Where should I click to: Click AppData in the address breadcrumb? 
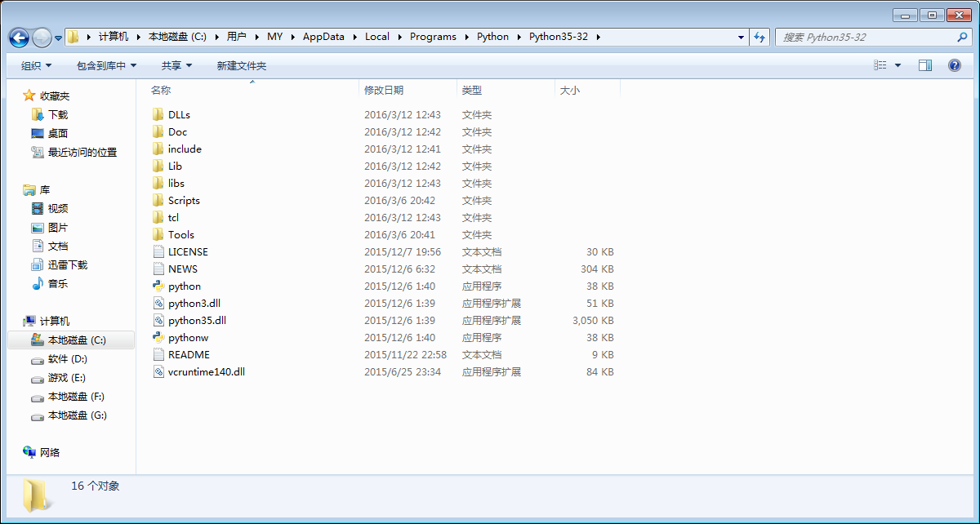[x=323, y=37]
